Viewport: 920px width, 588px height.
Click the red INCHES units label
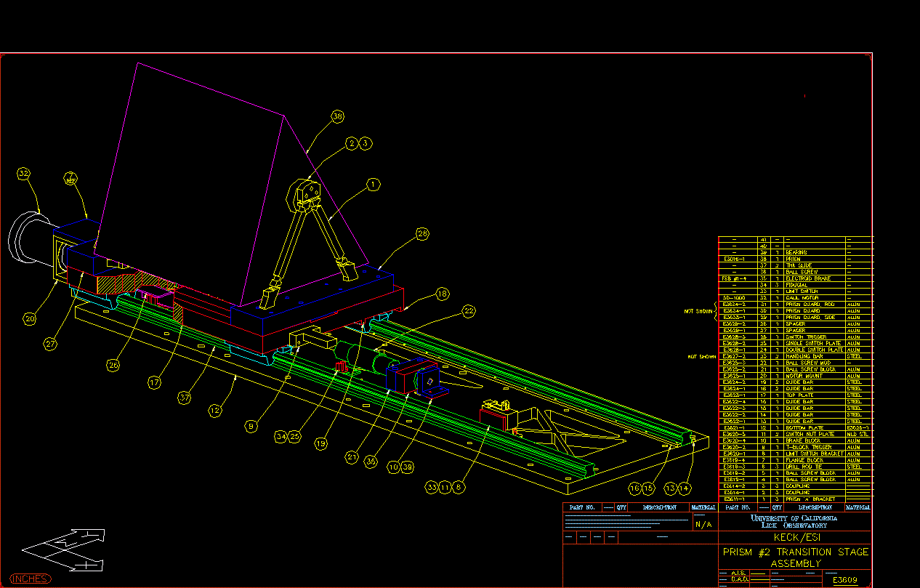point(31,579)
